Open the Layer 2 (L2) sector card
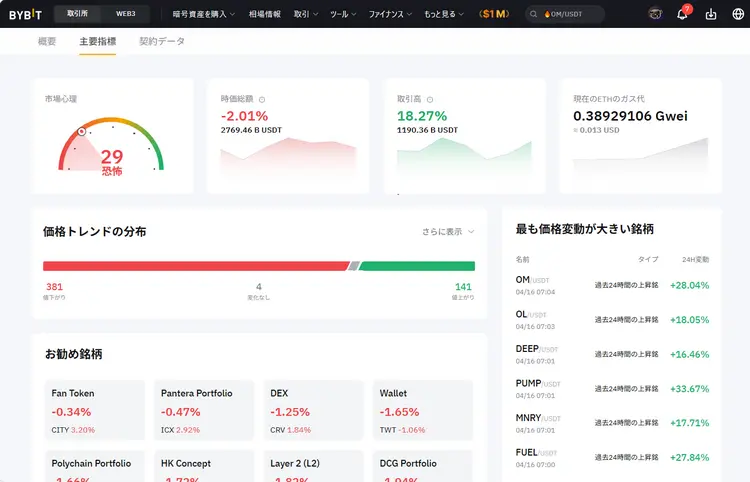Image resolution: width=750 pixels, height=482 pixels. coord(313,466)
